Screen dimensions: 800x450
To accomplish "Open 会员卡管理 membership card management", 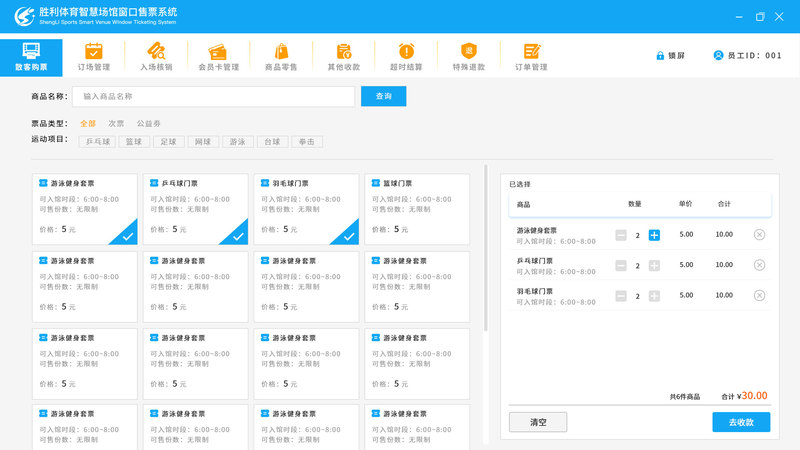I will click(x=218, y=57).
